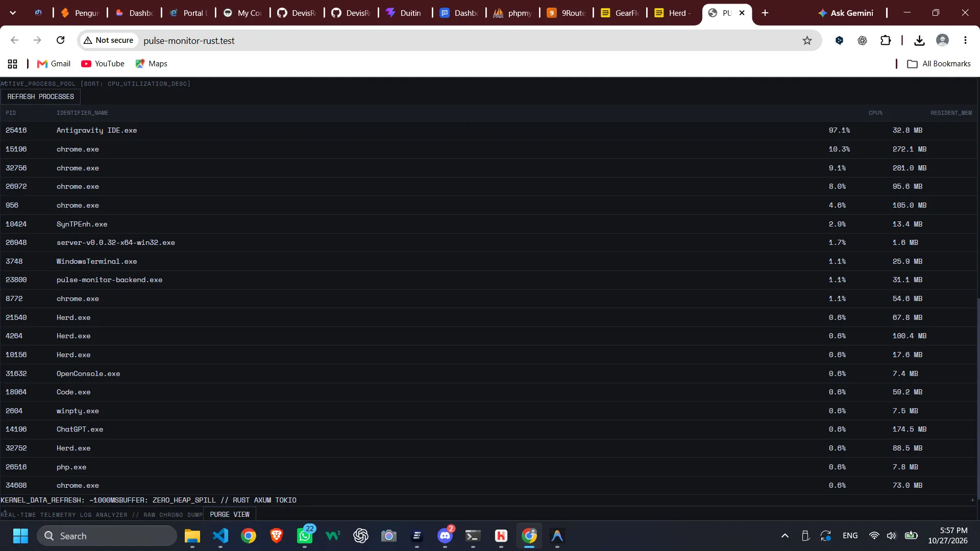Open the Windows Start menu
The width and height of the screenshot is (980, 551).
20,536
